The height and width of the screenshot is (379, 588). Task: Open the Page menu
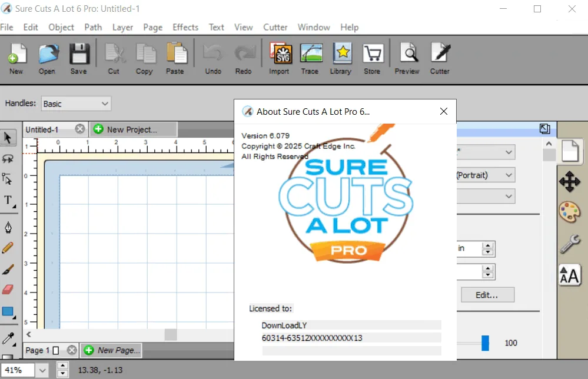[x=152, y=28]
